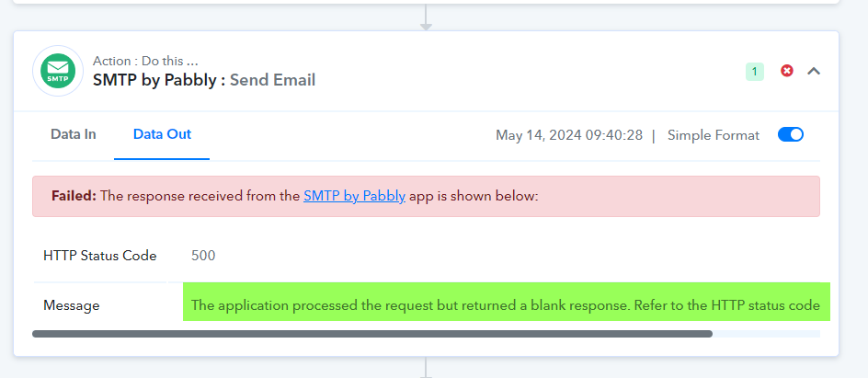Click the red error cross icon
868x378 pixels.
point(787,71)
